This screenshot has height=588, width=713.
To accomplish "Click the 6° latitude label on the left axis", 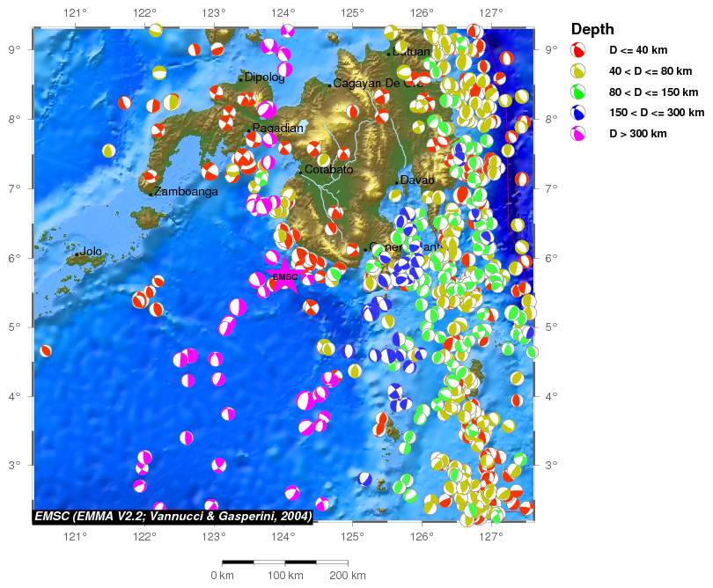I will tap(15, 257).
